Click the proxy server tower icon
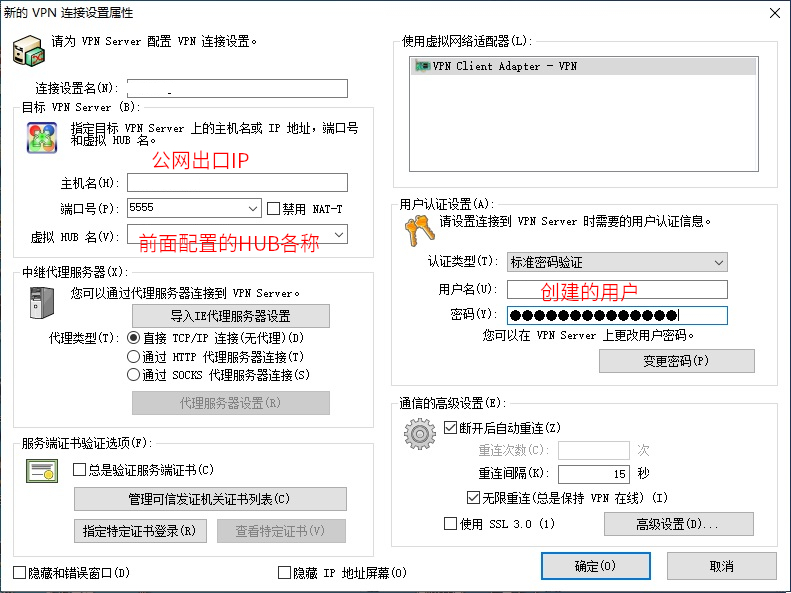Image resolution: width=791 pixels, height=593 pixels. coord(41,303)
